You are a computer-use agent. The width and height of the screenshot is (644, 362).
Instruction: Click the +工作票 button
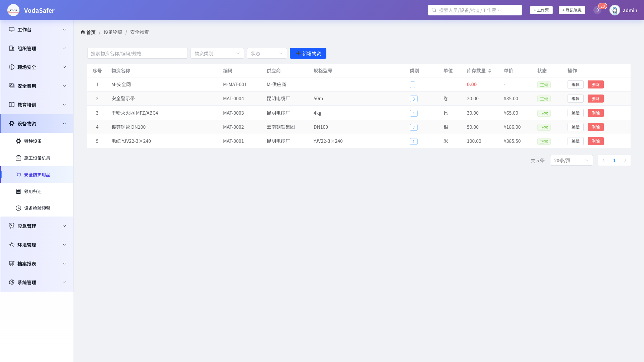pyautogui.click(x=541, y=10)
